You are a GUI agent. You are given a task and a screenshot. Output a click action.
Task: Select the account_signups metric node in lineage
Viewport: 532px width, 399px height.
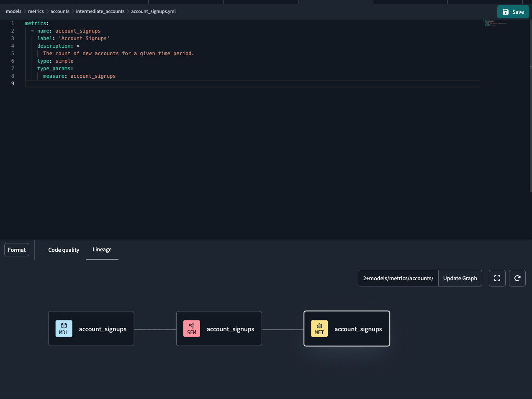pyautogui.click(x=358, y=329)
